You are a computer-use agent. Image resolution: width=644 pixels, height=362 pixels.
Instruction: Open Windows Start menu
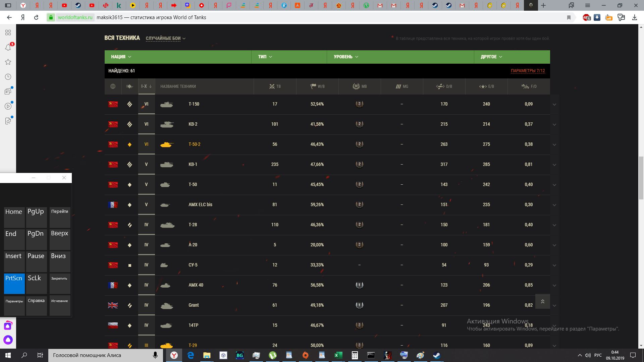[8, 355]
